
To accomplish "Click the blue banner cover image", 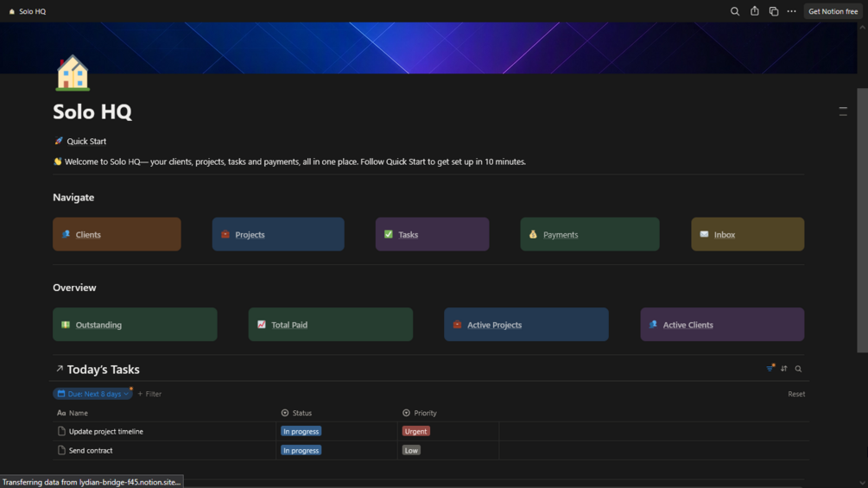I will tap(428, 48).
